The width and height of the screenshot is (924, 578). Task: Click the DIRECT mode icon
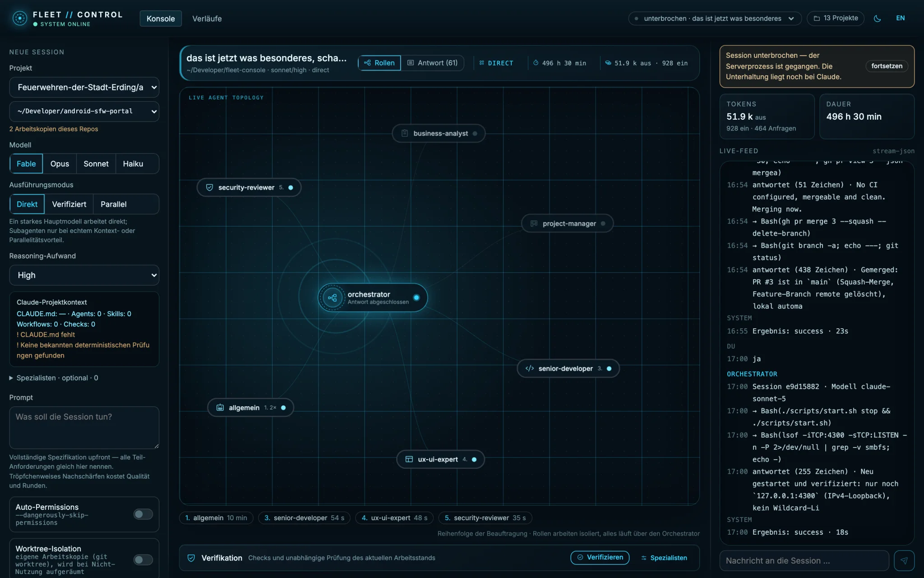[x=481, y=63]
